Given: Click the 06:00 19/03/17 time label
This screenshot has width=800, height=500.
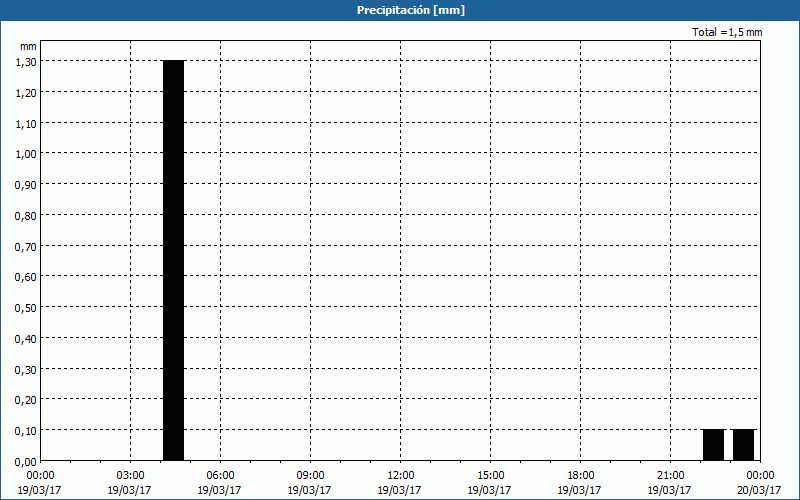Looking at the screenshot, I should pyautogui.click(x=220, y=483).
